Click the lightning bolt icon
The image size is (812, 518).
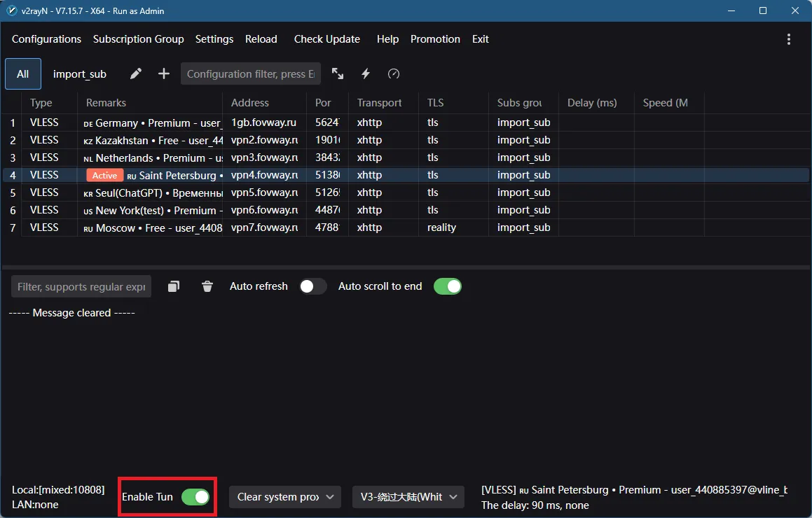click(366, 73)
